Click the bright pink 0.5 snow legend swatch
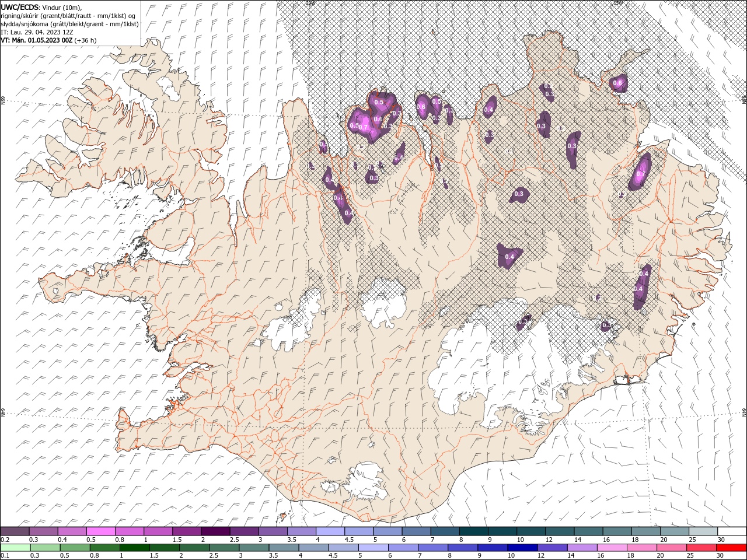Image resolution: width=747 pixels, height=560 pixels. click(x=101, y=531)
